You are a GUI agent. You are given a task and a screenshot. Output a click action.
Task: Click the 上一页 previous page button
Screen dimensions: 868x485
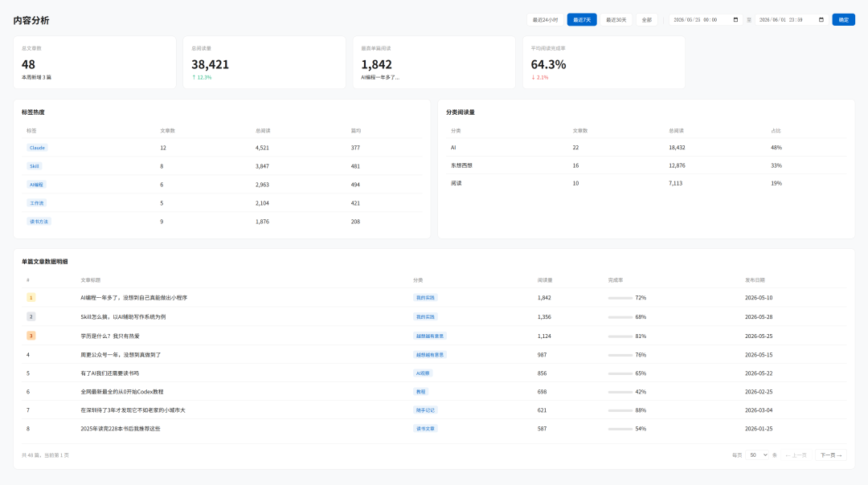[796, 455]
